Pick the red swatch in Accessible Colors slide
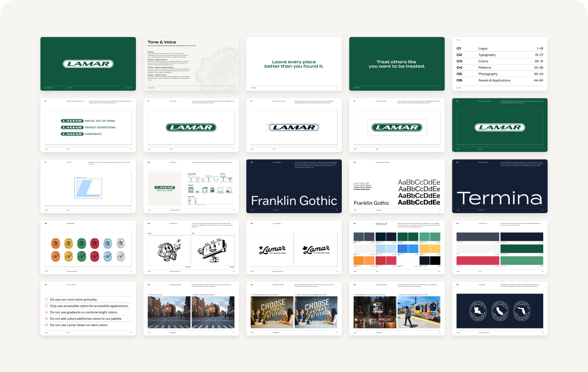The height and width of the screenshot is (372, 588). (x=477, y=260)
